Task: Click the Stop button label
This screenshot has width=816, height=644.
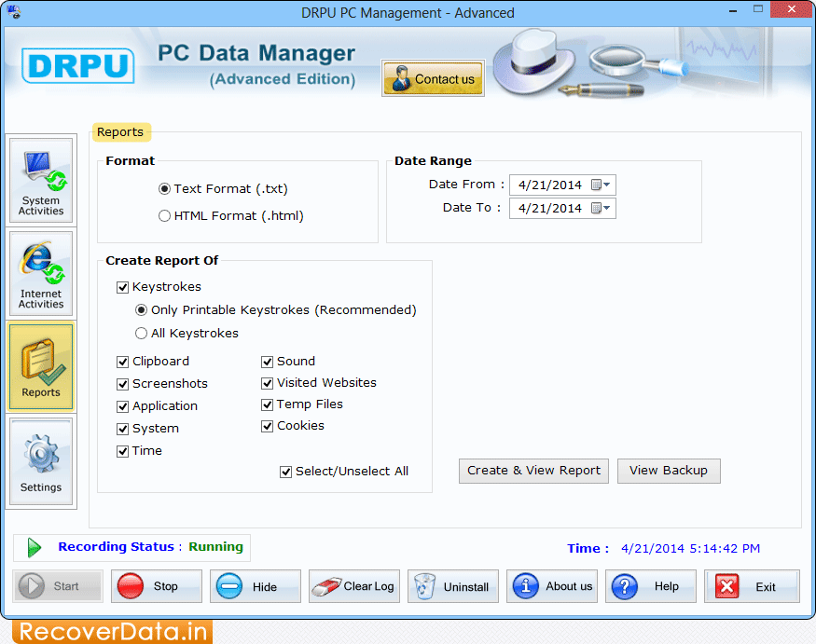Action: [x=165, y=586]
